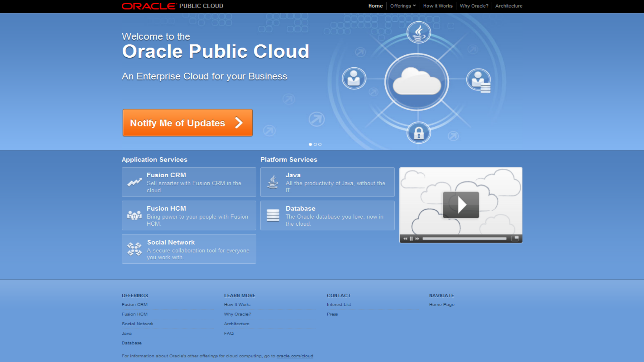Open the oracle.com/cloud footer link
The height and width of the screenshot is (362, 644).
point(295,356)
